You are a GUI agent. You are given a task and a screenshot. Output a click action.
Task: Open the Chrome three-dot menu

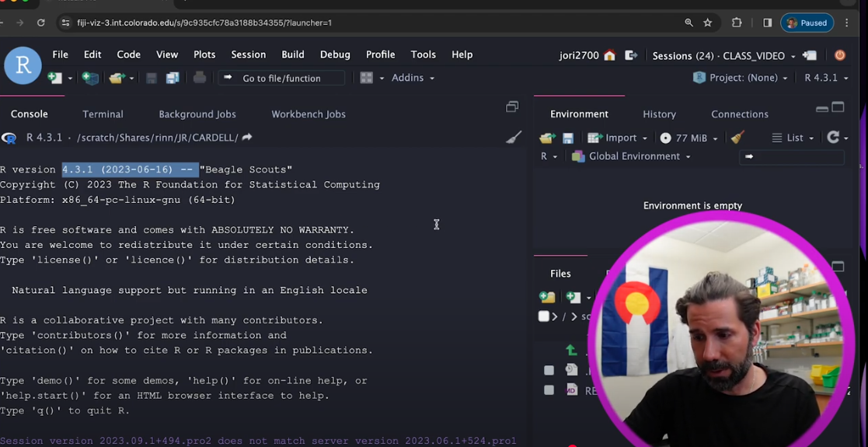[846, 23]
